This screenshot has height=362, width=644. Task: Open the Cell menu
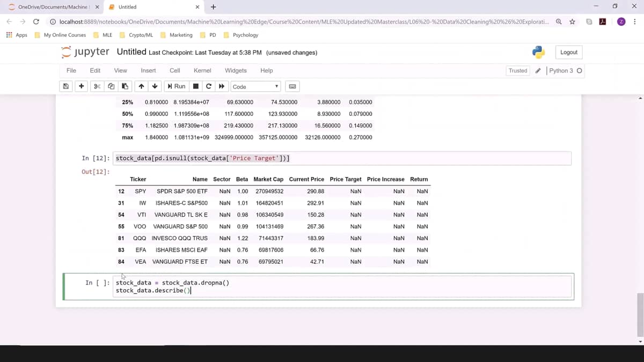175,71
